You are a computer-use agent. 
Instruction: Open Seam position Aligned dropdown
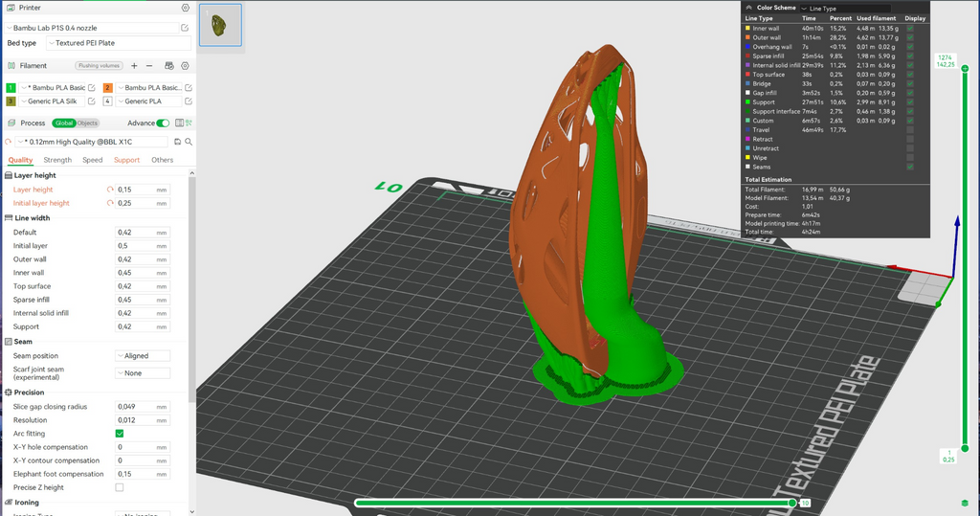pyautogui.click(x=143, y=356)
